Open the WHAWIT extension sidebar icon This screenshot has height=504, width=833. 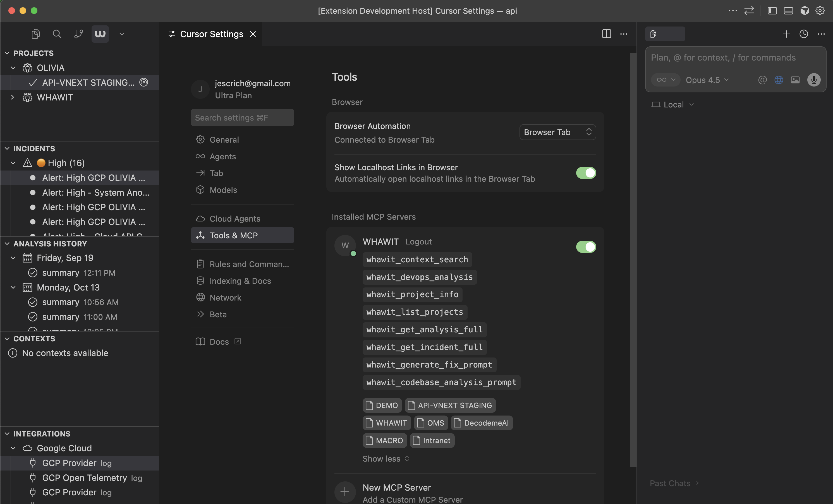[100, 34]
